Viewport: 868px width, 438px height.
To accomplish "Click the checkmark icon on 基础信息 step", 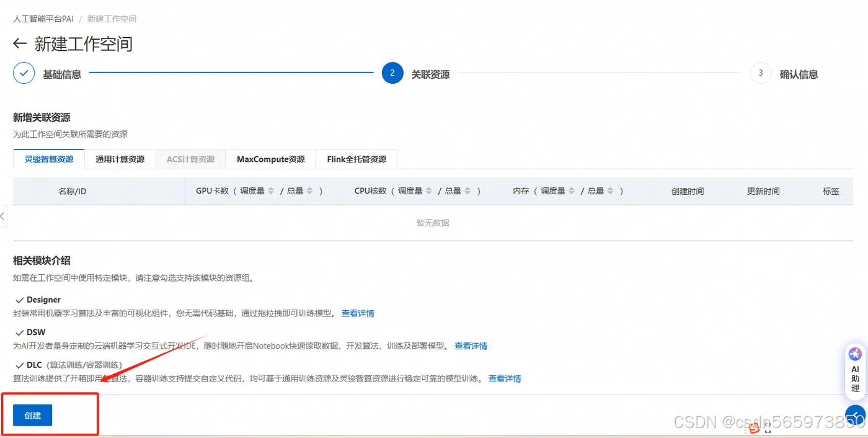I will [23, 73].
